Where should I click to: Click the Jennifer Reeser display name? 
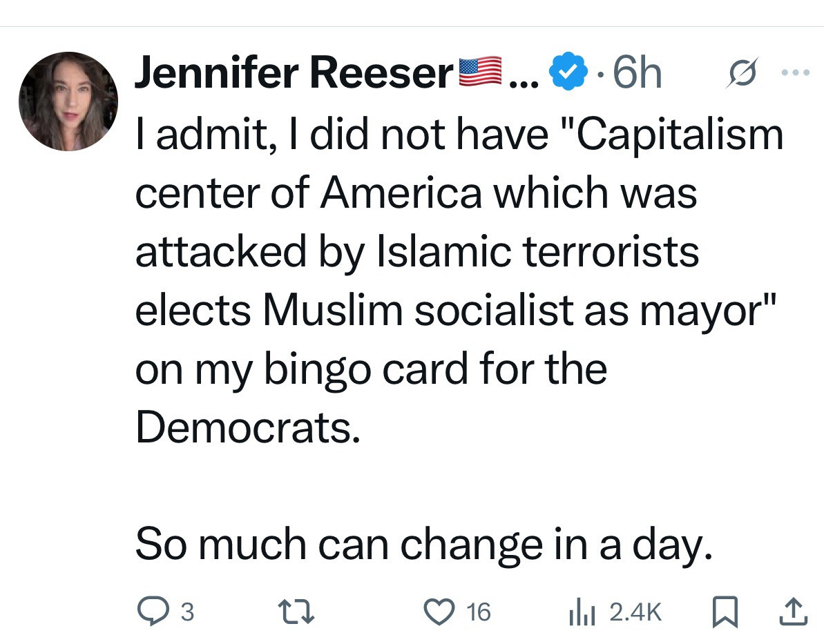coord(292,74)
